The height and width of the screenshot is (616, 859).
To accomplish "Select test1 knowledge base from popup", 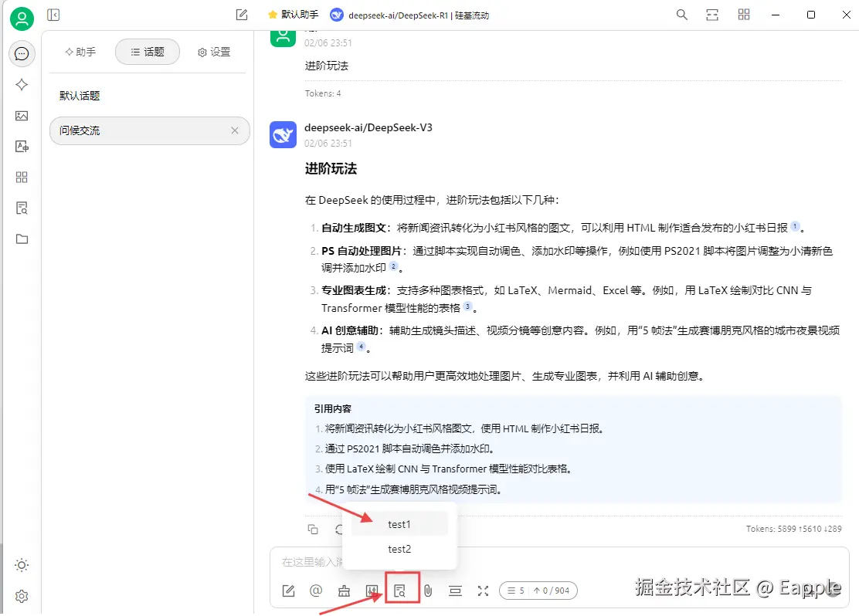I will click(x=399, y=524).
